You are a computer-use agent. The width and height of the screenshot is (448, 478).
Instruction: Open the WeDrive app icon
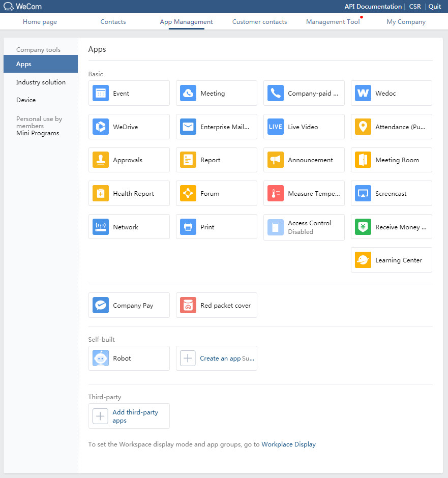(x=101, y=127)
